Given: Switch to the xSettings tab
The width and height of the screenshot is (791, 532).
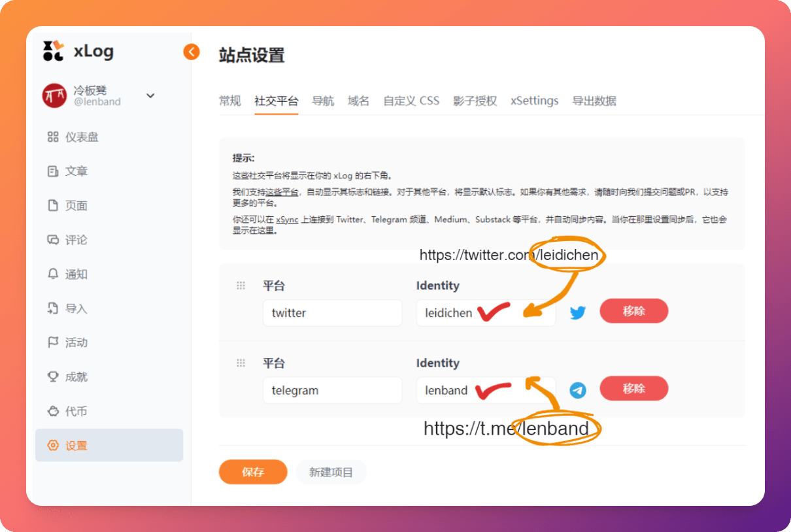Looking at the screenshot, I should tap(535, 101).
